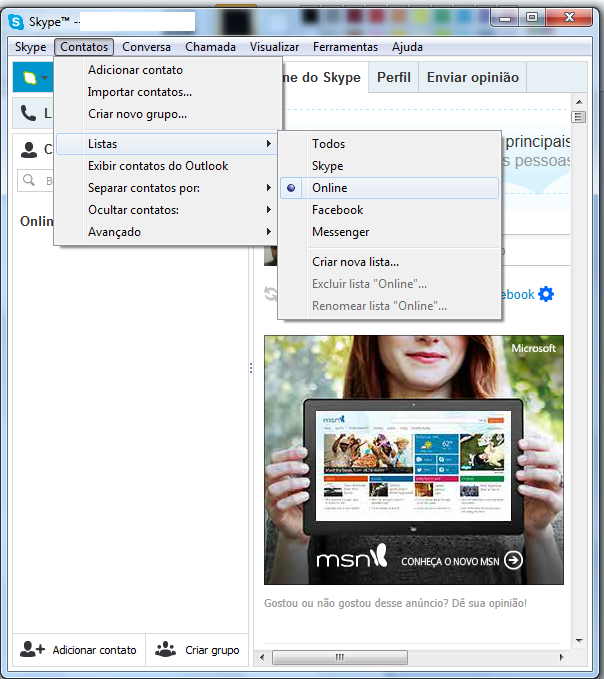Click the panel splitter dots handle

[x=251, y=368]
